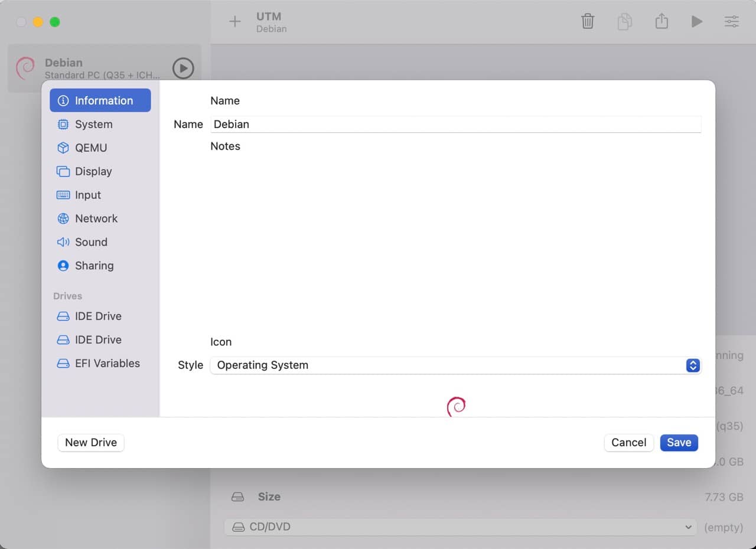Open the QEMU settings tab
756x549 pixels.
tap(100, 148)
